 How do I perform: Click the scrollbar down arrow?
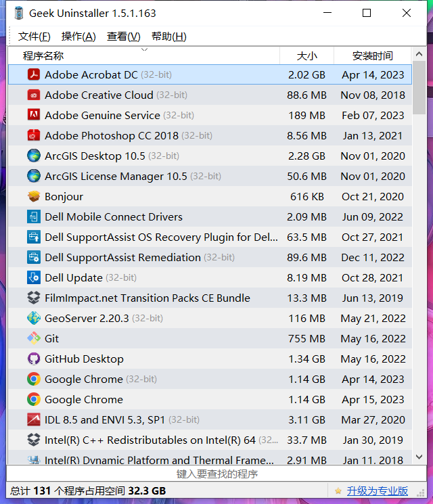(x=419, y=457)
